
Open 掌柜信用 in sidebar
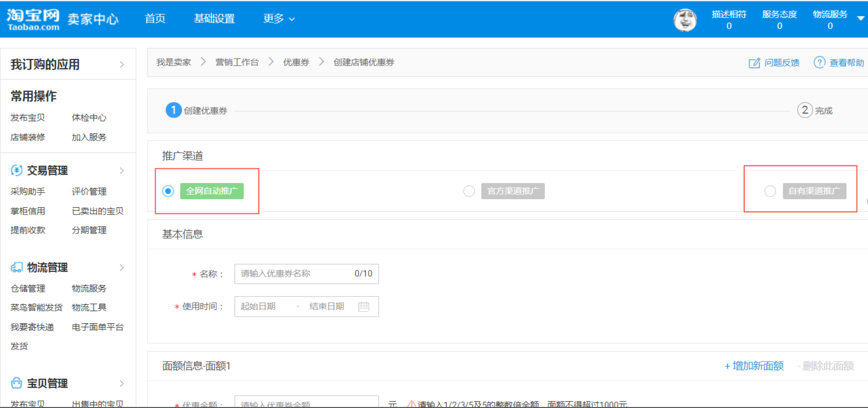click(28, 211)
